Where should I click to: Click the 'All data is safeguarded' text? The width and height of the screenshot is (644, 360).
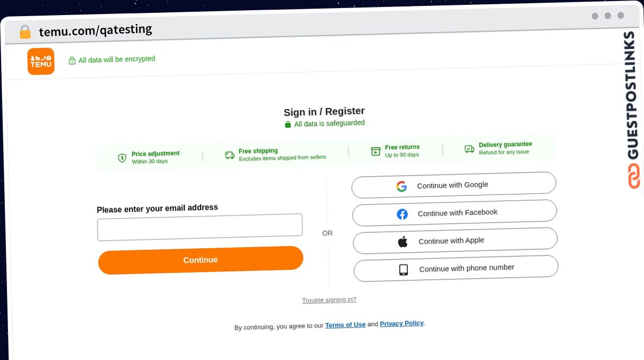click(x=330, y=124)
